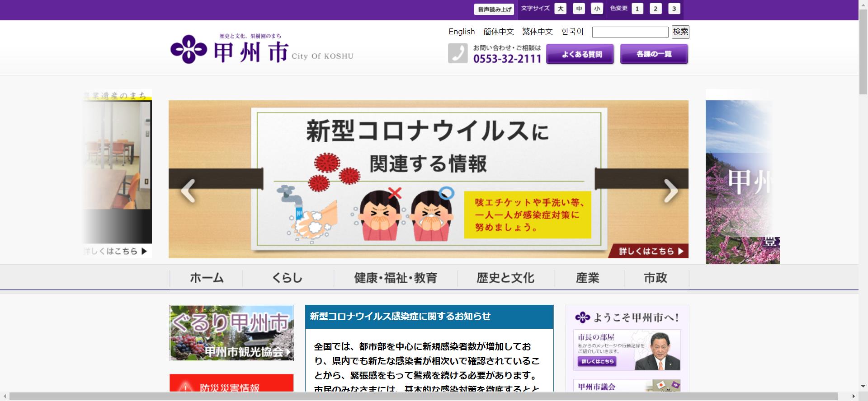Click 詳しくはこちら in the mayor's room

597,361
